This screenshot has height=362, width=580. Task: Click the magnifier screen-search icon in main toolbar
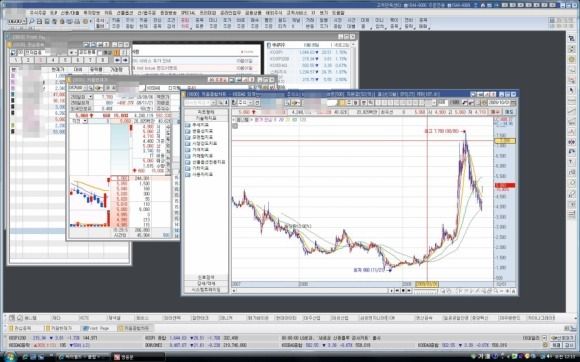(32, 21)
